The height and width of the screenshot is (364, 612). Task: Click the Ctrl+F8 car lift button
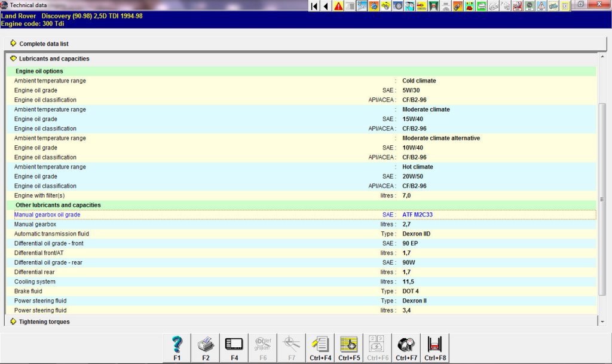pyautogui.click(x=435, y=348)
